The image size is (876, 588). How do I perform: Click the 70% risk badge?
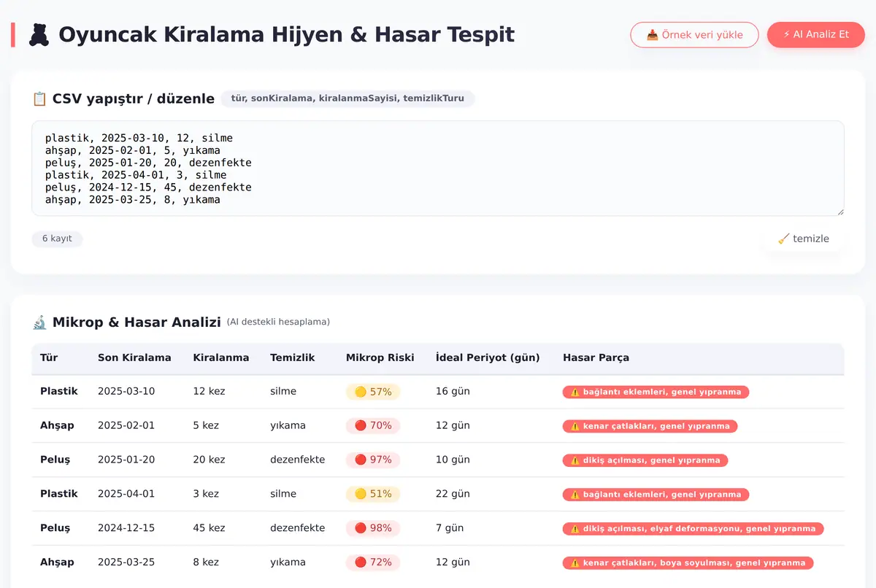click(x=373, y=425)
